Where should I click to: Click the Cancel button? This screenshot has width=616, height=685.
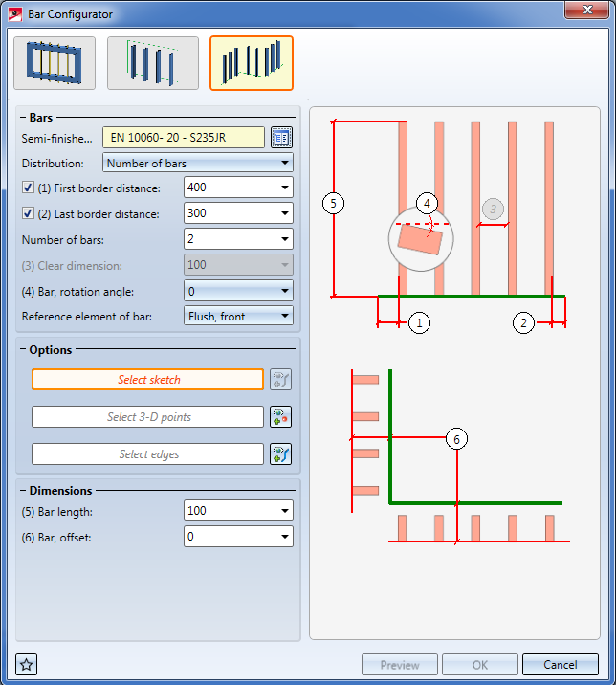tap(561, 665)
